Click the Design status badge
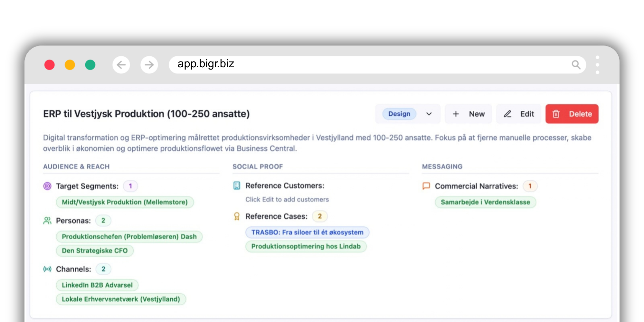 pyautogui.click(x=399, y=114)
